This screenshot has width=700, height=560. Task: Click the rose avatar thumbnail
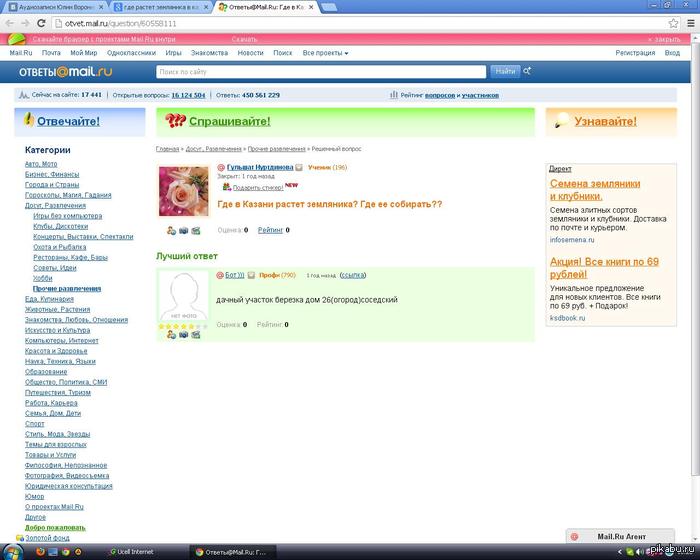click(x=183, y=191)
